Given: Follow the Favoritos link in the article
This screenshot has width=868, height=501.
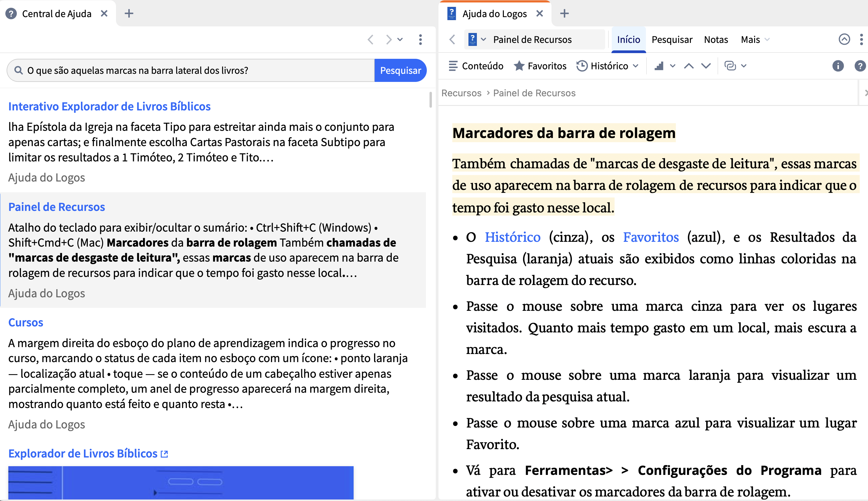Looking at the screenshot, I should (651, 237).
